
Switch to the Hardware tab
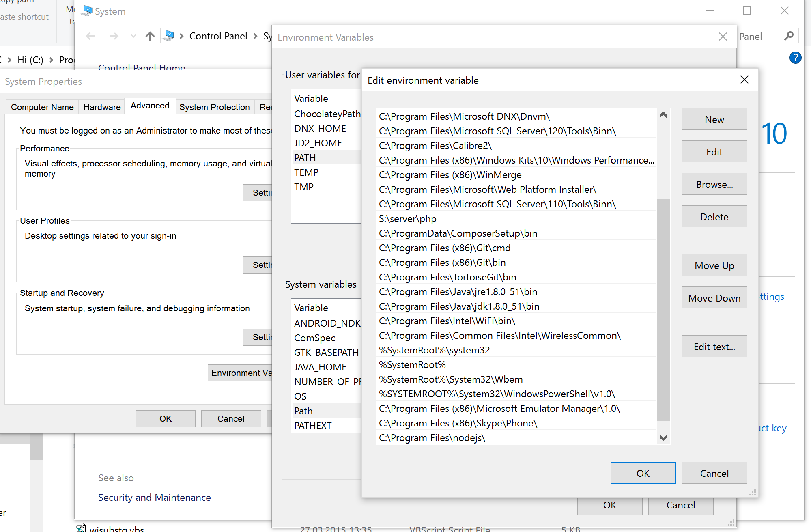(101, 107)
